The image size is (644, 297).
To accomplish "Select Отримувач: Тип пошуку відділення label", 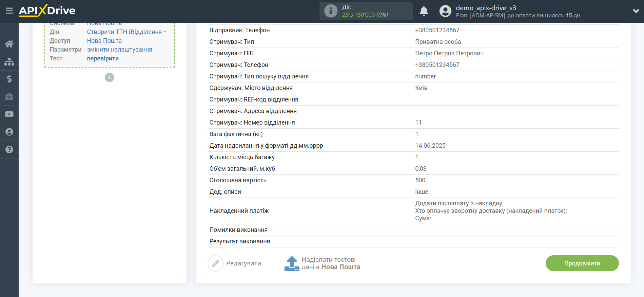I will point(259,76).
